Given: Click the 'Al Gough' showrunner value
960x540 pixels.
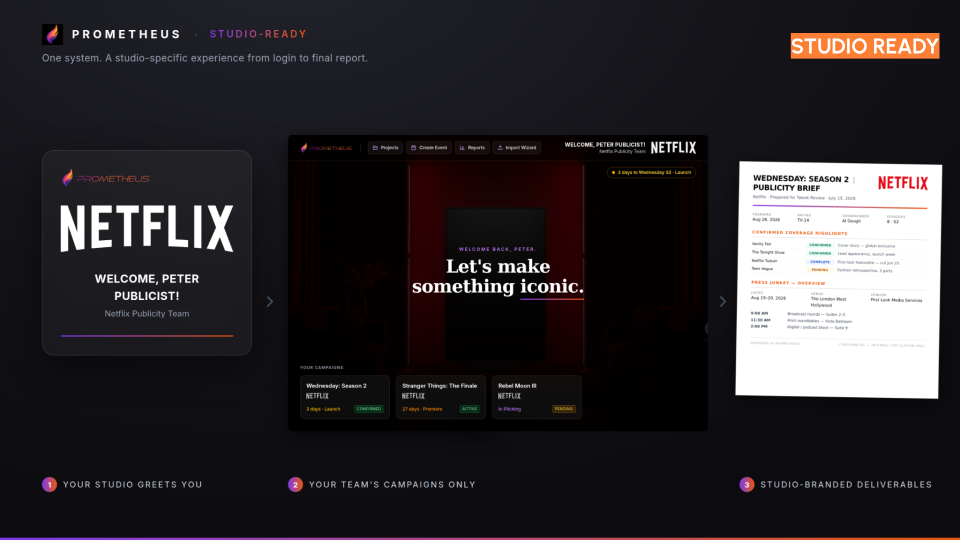Looking at the screenshot, I should pyautogui.click(x=851, y=221).
